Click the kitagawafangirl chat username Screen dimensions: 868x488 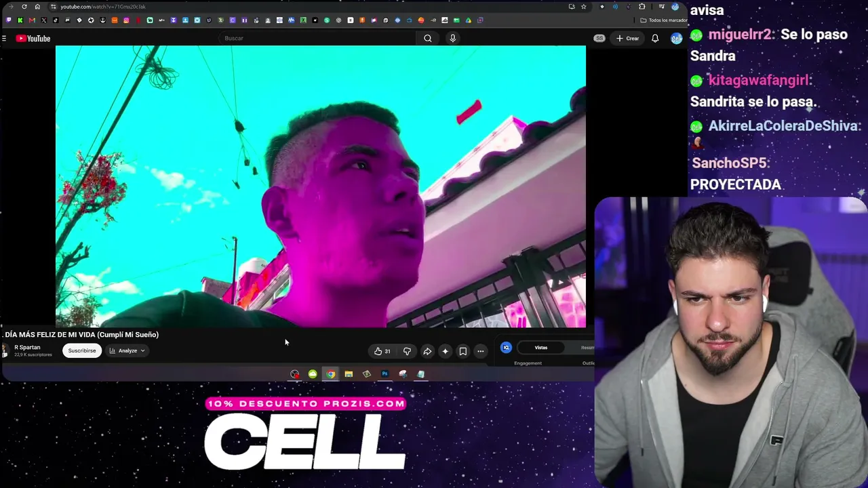[x=759, y=80]
